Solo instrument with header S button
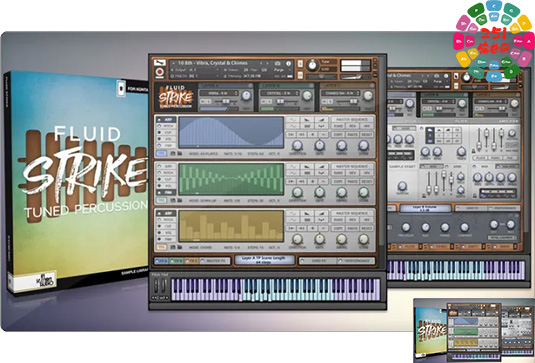 click(x=300, y=64)
